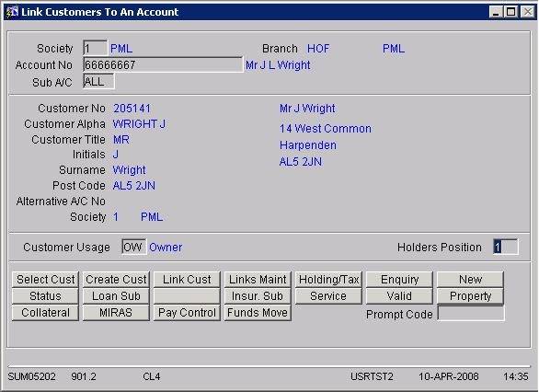The image size is (539, 392).
Task: Click the New button
Action: 470,279
